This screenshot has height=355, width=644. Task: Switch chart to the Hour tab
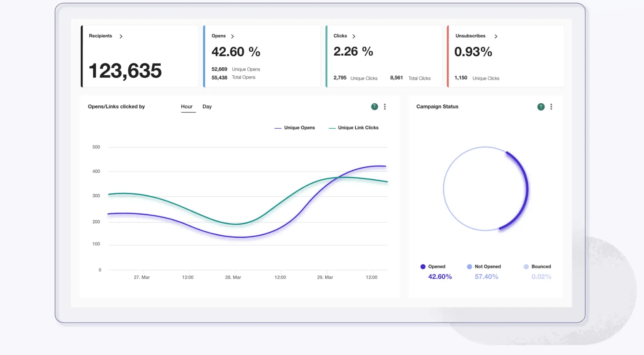[187, 107]
